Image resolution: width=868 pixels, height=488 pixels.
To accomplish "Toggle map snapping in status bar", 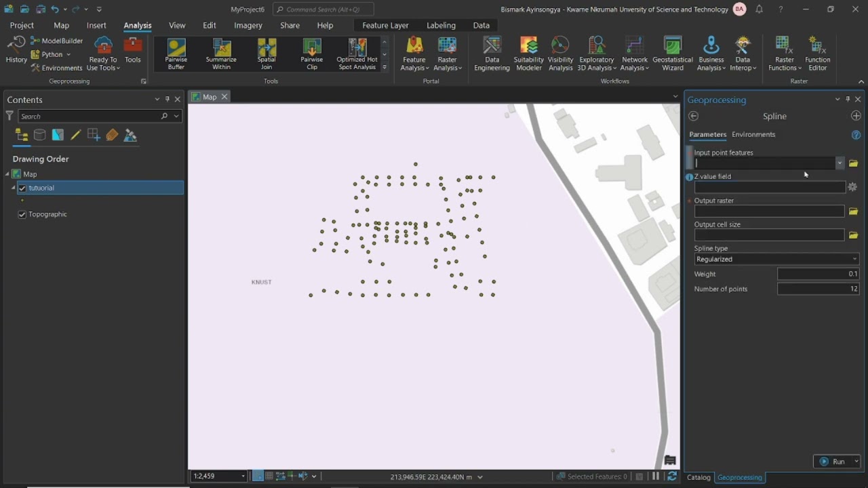I will coord(258,476).
